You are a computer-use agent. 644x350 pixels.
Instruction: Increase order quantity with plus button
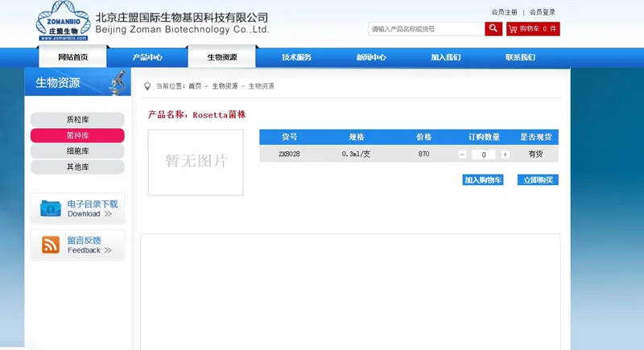(505, 154)
